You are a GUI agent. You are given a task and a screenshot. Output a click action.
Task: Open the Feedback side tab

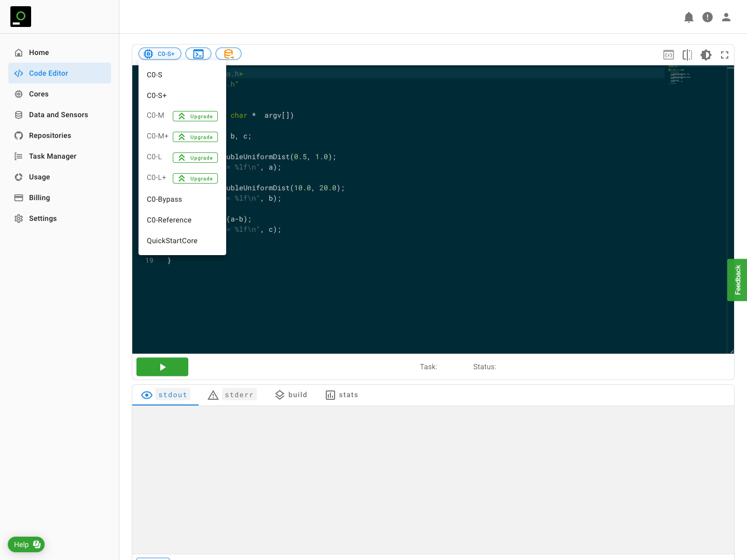[737, 280]
